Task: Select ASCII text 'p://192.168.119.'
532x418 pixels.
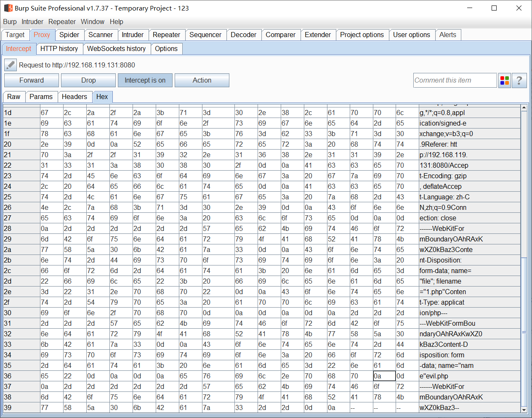Action: click(444, 155)
